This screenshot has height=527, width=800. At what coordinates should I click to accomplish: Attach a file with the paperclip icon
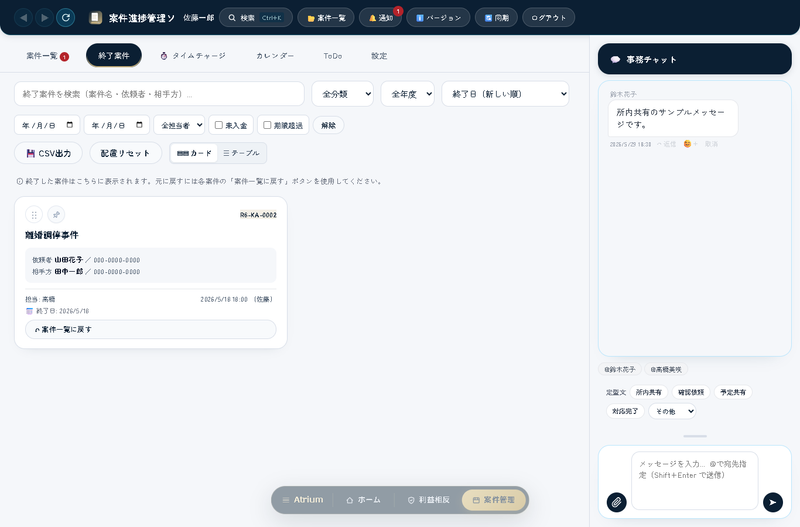click(x=616, y=502)
